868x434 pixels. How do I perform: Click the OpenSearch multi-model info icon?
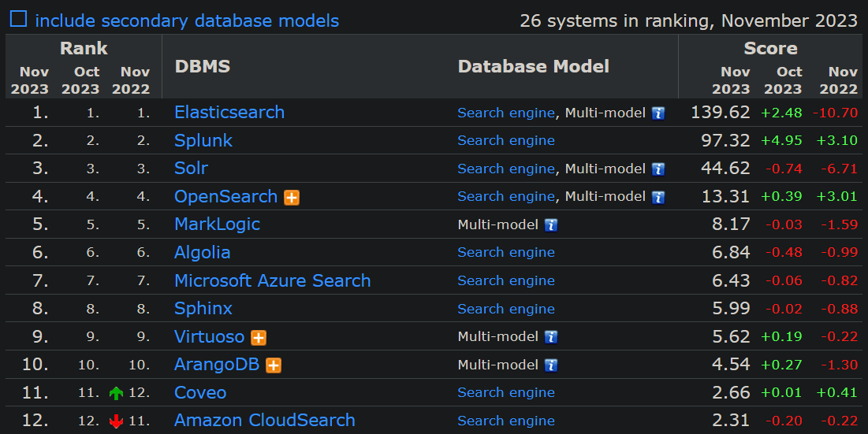click(658, 198)
